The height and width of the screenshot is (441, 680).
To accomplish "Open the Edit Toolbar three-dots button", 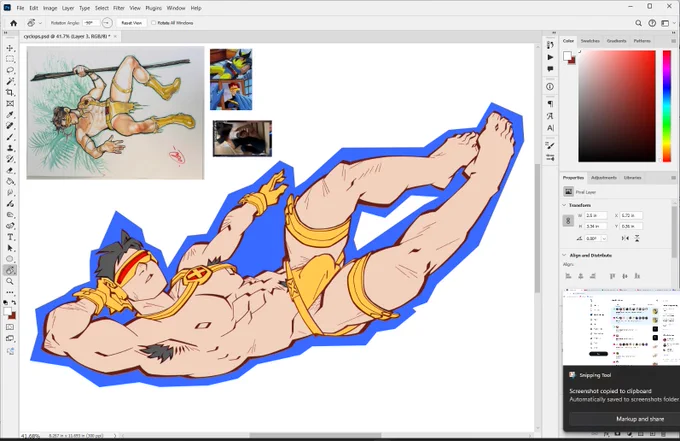I will point(10,292).
